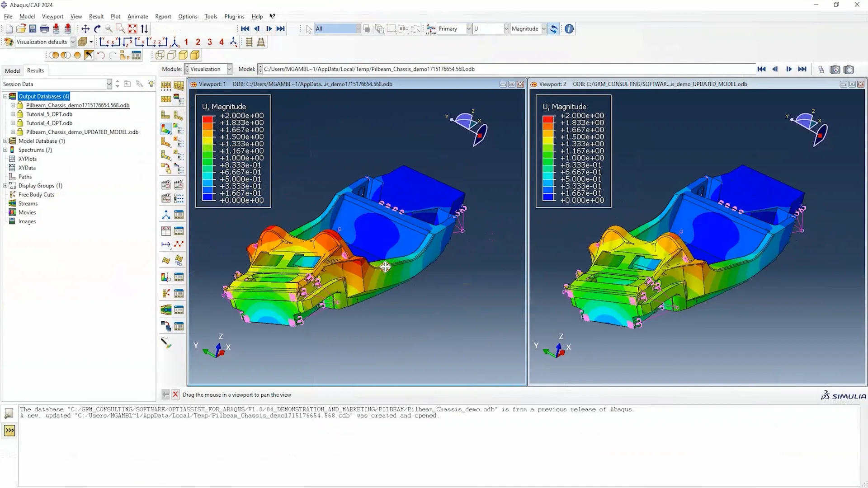This screenshot has height=488, width=868.
Task: Expand the Model Database (1) node
Action: click(5, 141)
